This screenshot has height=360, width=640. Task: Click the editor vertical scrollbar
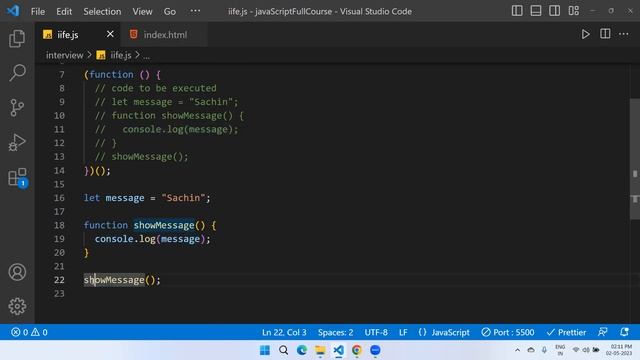635,159
